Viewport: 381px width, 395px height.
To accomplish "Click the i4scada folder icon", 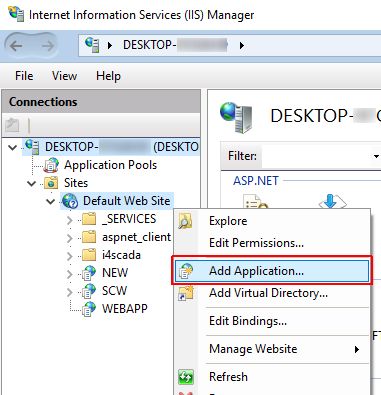I will tap(89, 255).
